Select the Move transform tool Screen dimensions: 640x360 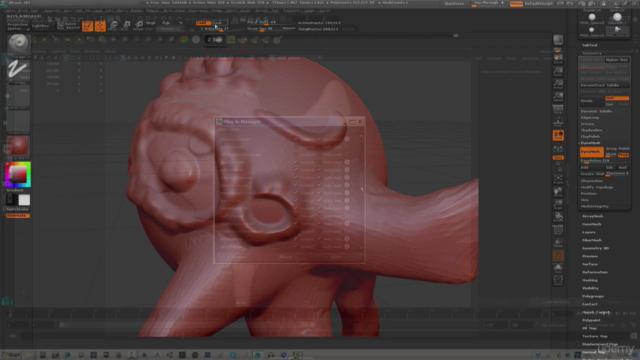point(113,26)
